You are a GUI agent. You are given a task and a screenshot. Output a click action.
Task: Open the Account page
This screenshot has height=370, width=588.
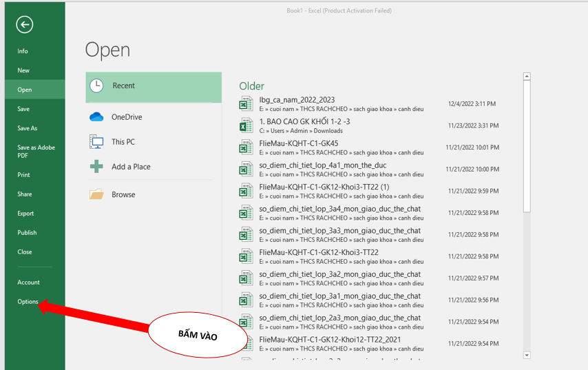(x=29, y=282)
